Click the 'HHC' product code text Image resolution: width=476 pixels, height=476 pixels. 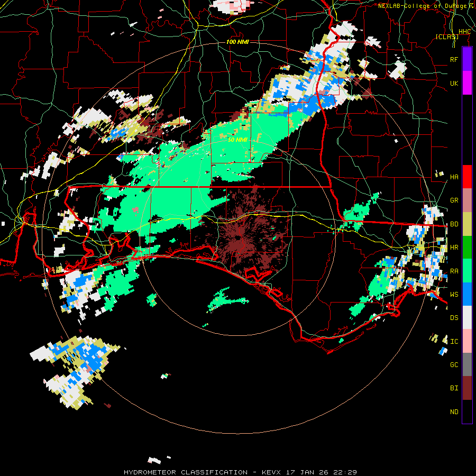[x=465, y=32]
